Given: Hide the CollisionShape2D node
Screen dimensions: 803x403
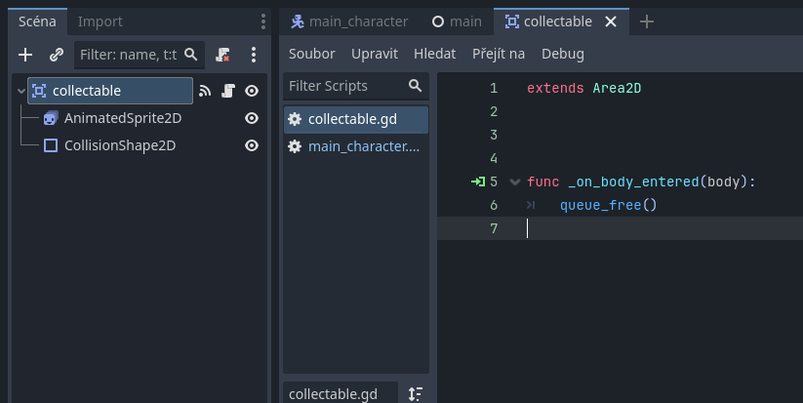Looking at the screenshot, I should [x=251, y=145].
